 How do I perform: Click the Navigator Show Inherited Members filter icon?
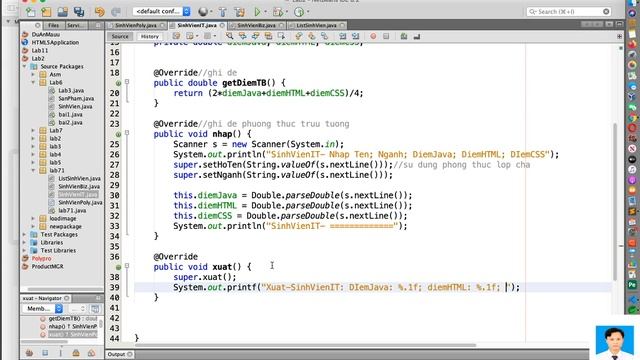click(29, 353)
